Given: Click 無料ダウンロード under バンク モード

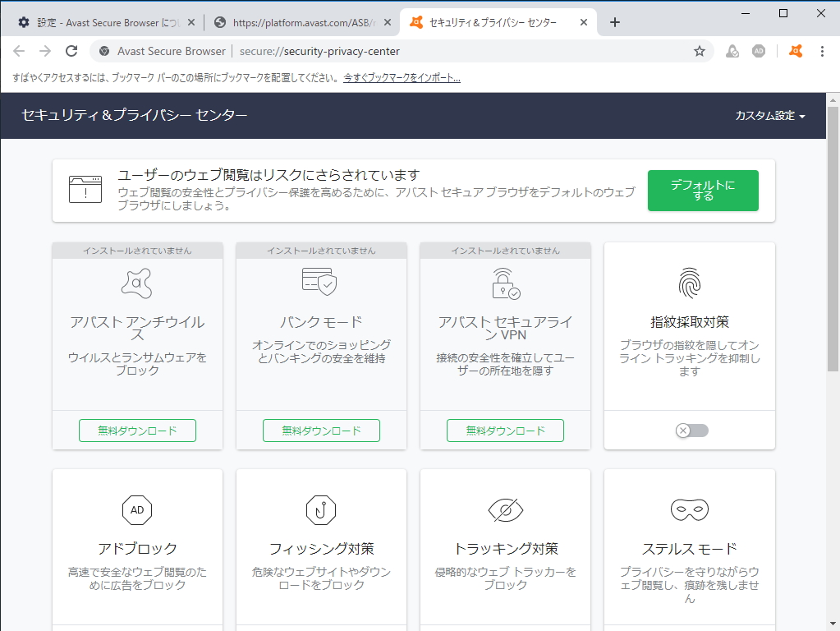Looking at the screenshot, I should 320,430.
